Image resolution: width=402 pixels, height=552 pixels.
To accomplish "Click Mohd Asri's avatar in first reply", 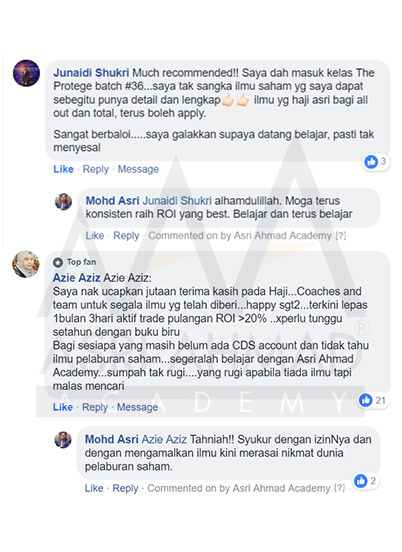I will pyautogui.click(x=64, y=202).
